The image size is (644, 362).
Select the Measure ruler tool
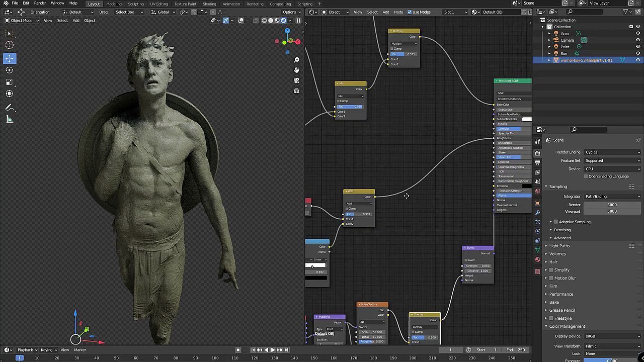[x=10, y=119]
